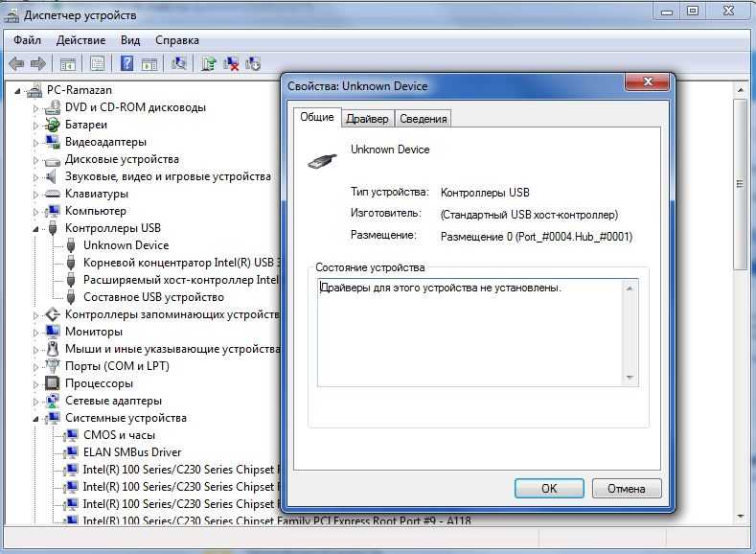Select Unknown Device in the USB tree
Viewport: 756px width, 554px height.
tap(126, 245)
